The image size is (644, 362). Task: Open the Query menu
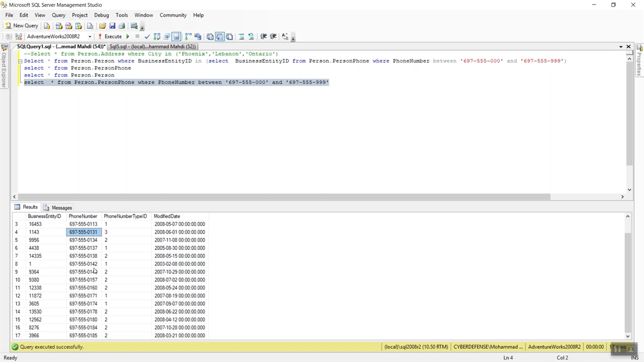58,15
